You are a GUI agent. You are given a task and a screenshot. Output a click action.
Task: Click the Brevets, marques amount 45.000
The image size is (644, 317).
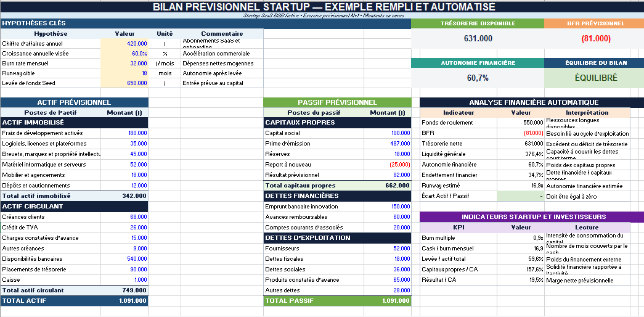(124, 154)
